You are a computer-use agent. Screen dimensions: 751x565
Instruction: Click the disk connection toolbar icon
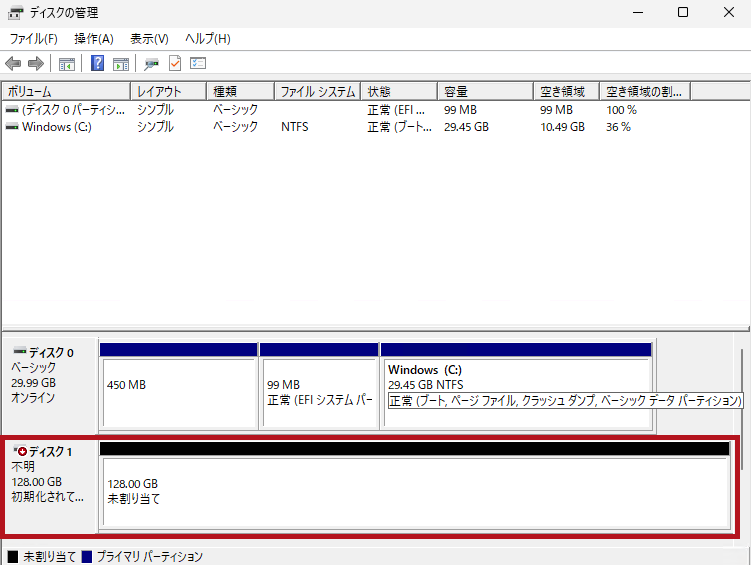pyautogui.click(x=151, y=64)
